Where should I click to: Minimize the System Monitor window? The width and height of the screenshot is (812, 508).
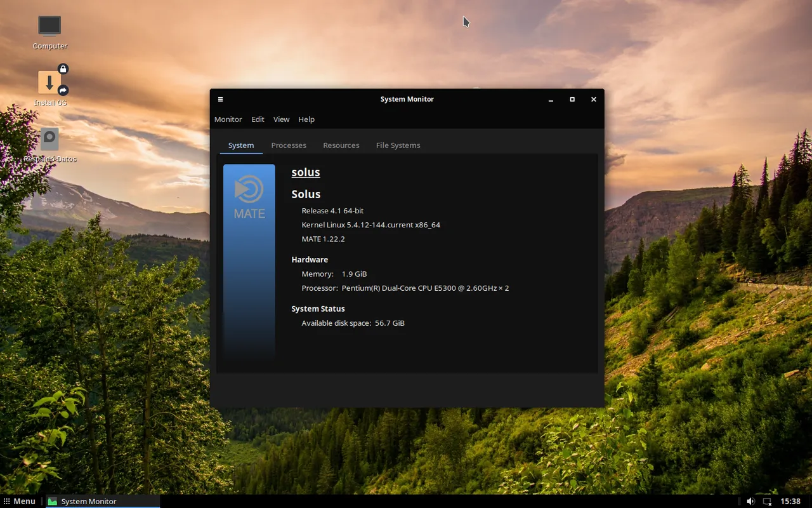tap(551, 99)
